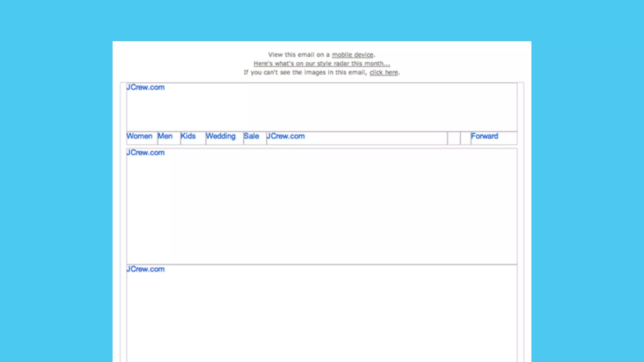The width and height of the screenshot is (644, 362).
Task: Click the style radar this month link
Action: click(322, 63)
